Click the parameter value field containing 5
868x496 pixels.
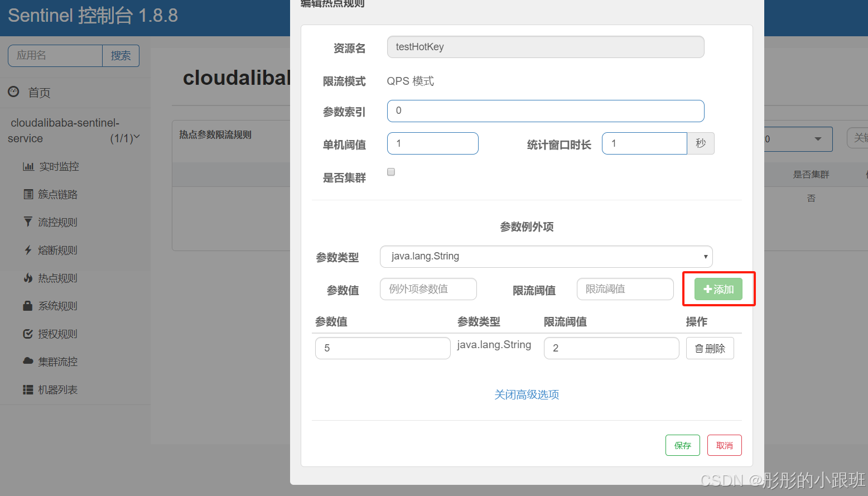[383, 348]
